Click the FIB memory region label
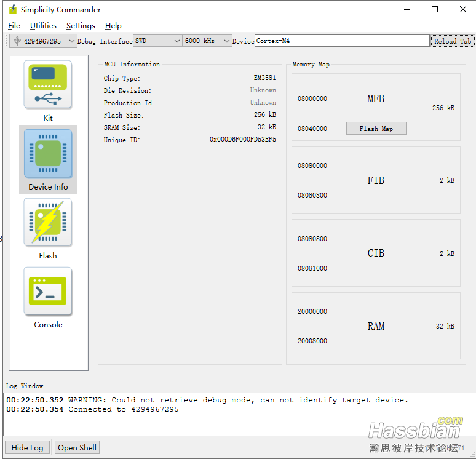 pyautogui.click(x=376, y=180)
